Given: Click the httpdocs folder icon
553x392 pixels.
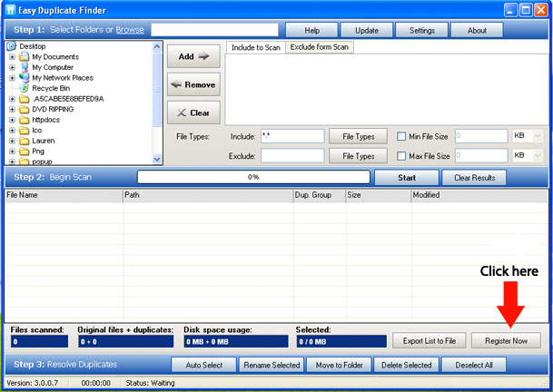Looking at the screenshot, I should (24, 120).
